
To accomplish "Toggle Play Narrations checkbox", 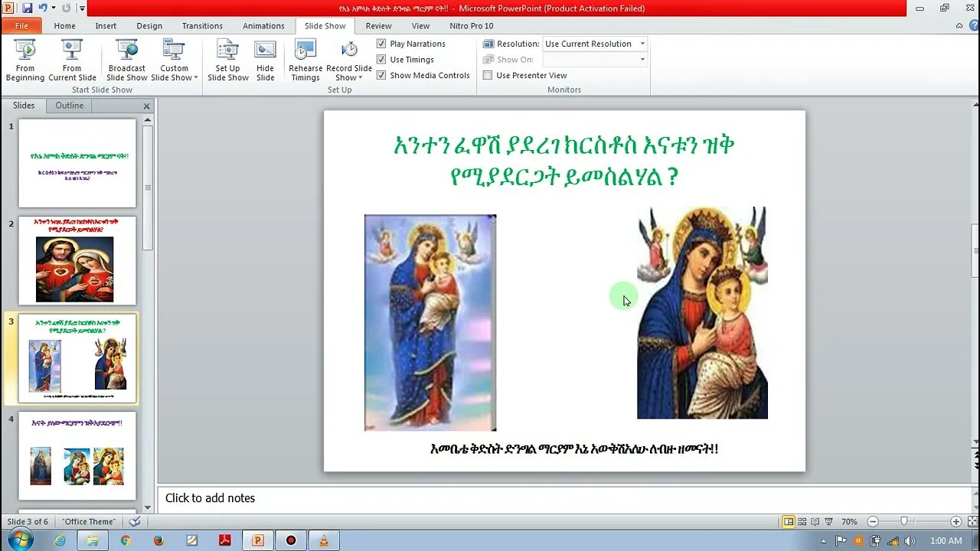I will tap(381, 44).
